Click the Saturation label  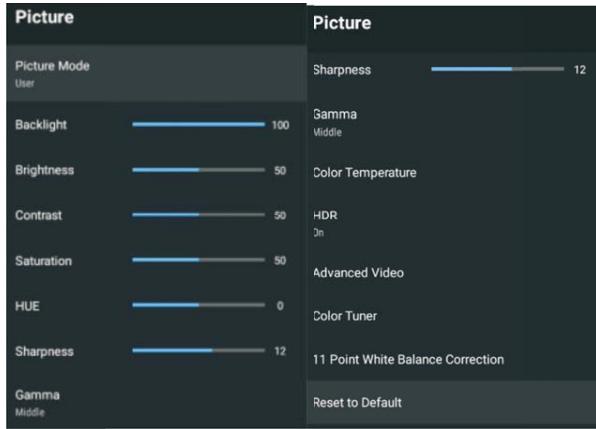coord(43,261)
